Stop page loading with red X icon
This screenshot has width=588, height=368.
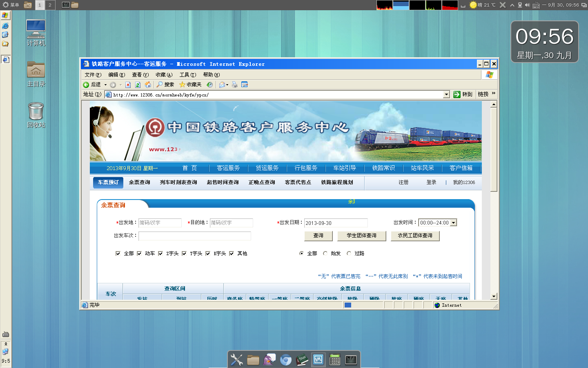128,85
